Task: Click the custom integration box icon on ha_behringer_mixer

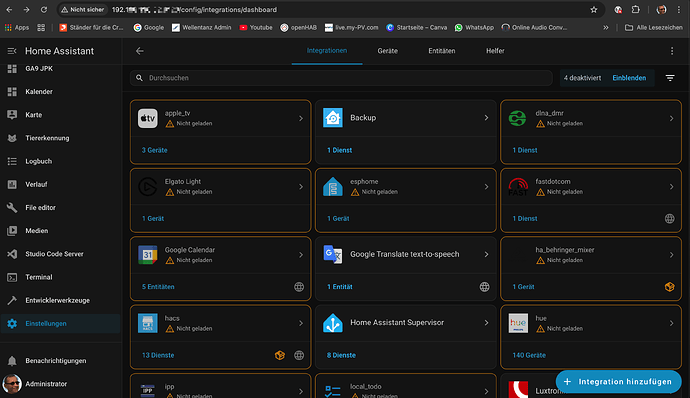Action: (x=669, y=287)
